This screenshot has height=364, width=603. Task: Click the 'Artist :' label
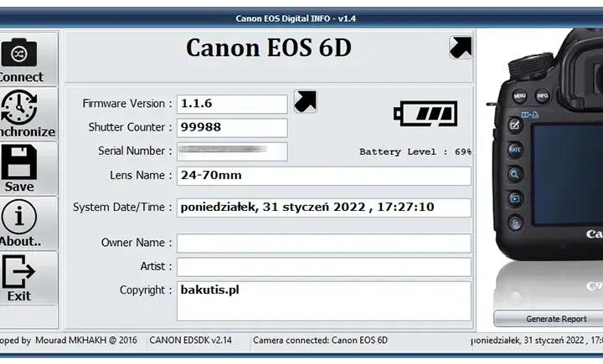point(156,266)
